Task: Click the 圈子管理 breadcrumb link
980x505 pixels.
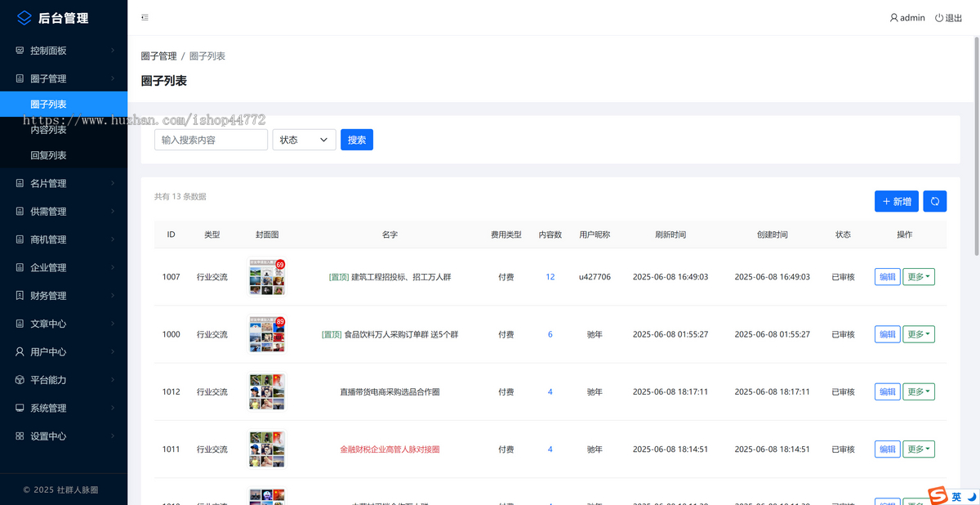Action: pos(158,56)
